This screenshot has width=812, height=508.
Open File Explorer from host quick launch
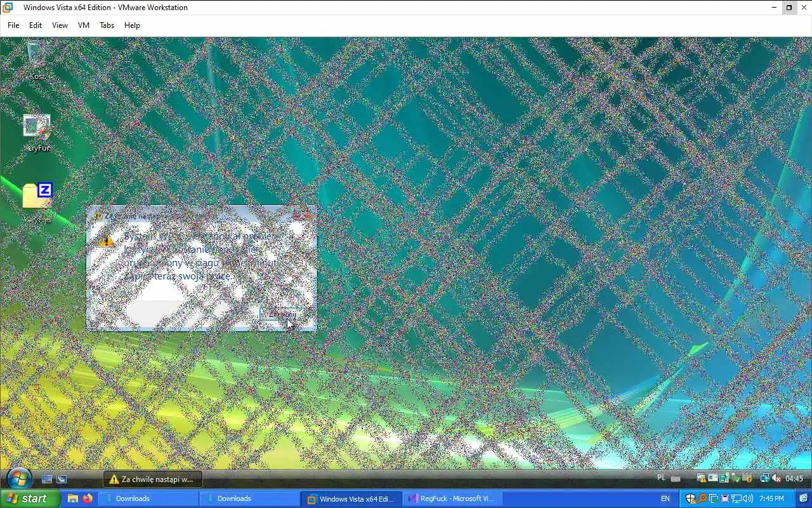(73, 498)
